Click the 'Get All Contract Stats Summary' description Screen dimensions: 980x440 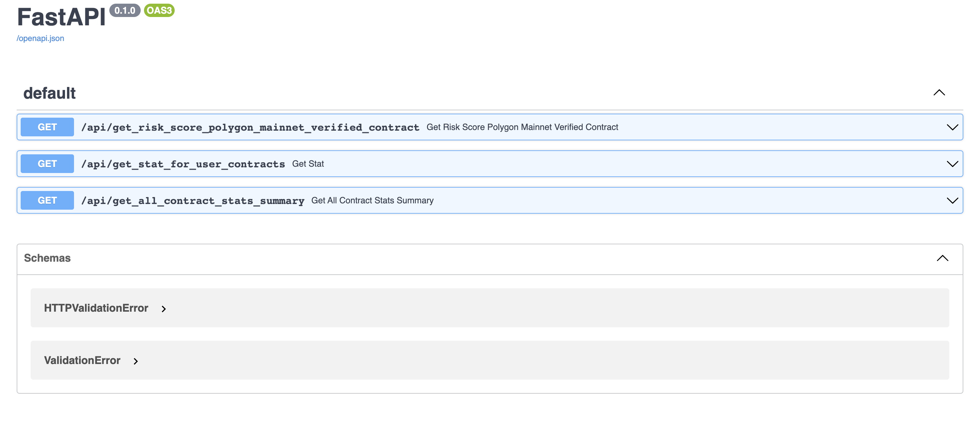click(372, 200)
